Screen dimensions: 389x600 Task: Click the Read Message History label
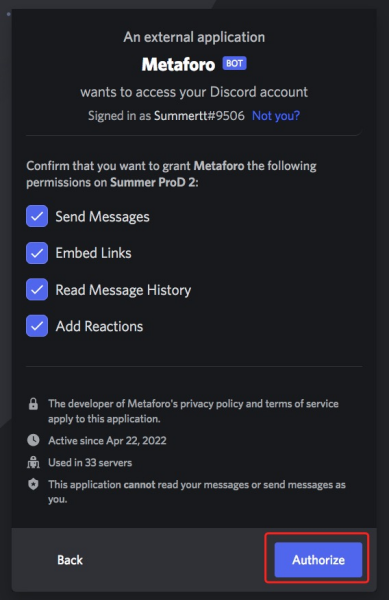click(x=123, y=290)
